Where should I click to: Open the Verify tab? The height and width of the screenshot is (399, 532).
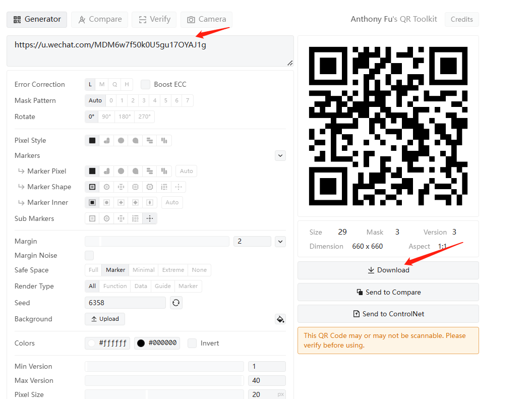[x=154, y=19]
